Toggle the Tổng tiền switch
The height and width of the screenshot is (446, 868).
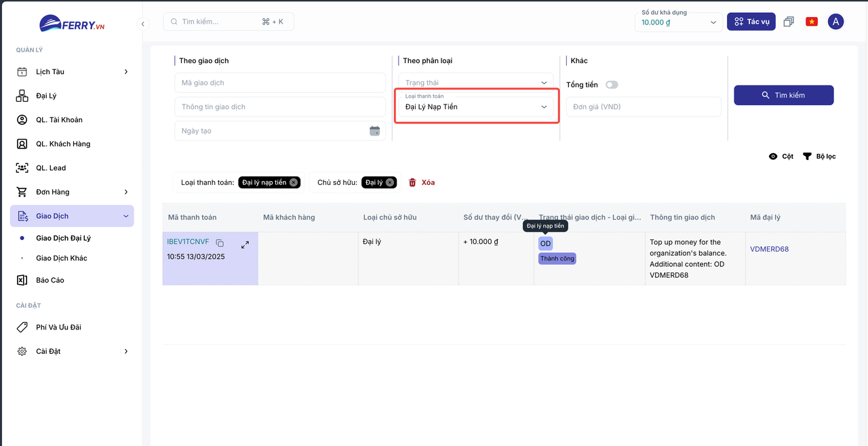(x=612, y=85)
